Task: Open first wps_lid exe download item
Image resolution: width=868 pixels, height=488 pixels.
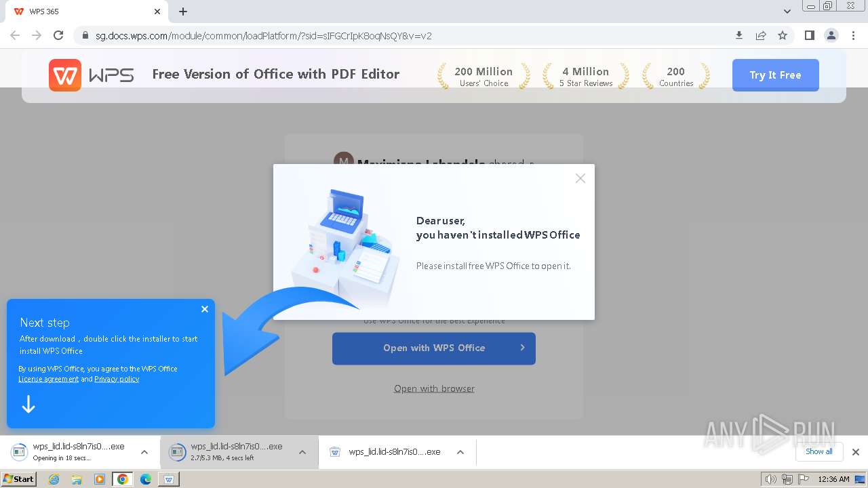Action: 71,451
